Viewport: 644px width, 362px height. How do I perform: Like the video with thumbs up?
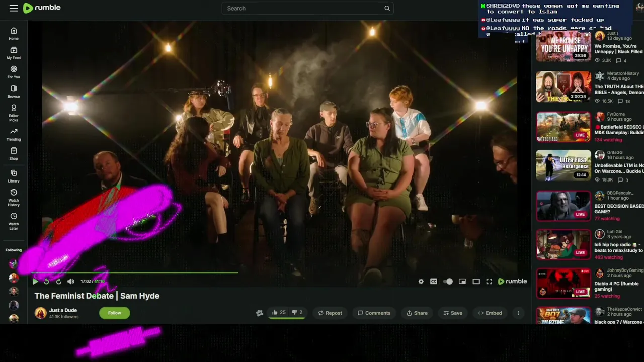[279, 313]
